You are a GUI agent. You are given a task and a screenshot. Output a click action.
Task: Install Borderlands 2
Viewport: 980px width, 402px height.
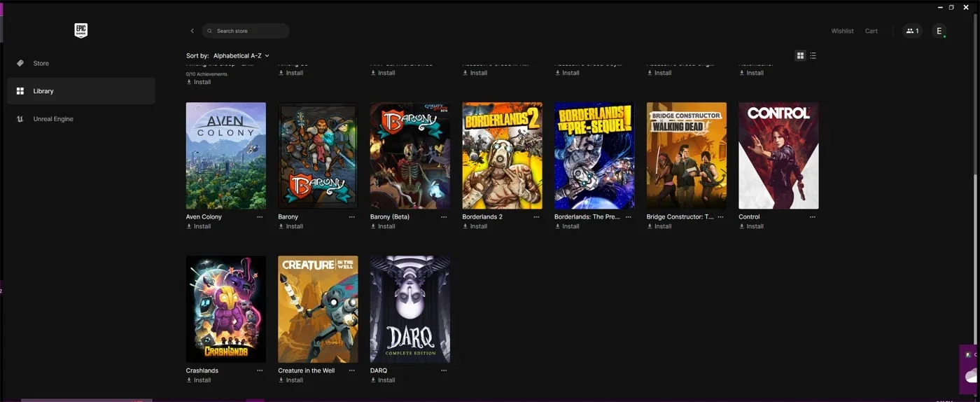pyautogui.click(x=475, y=226)
